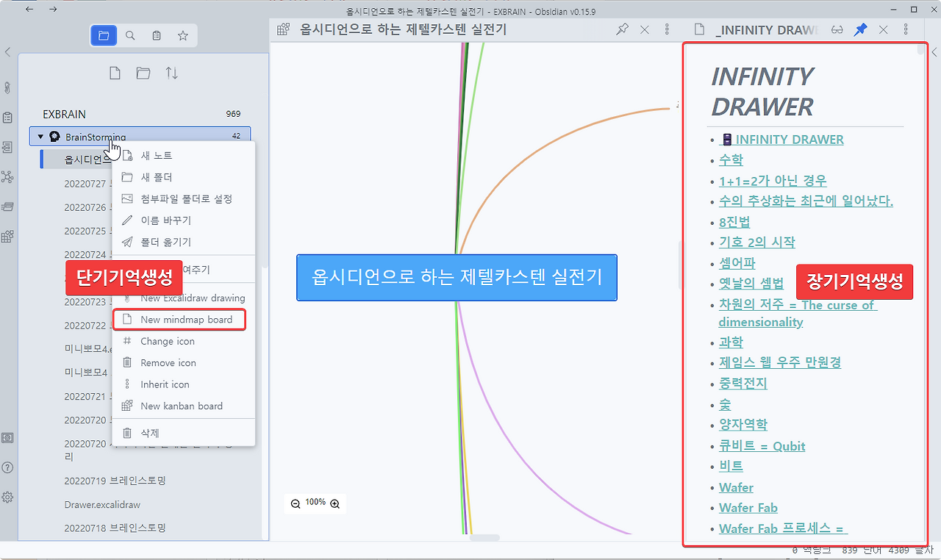Open the starred tab in the sidebar

click(x=183, y=35)
